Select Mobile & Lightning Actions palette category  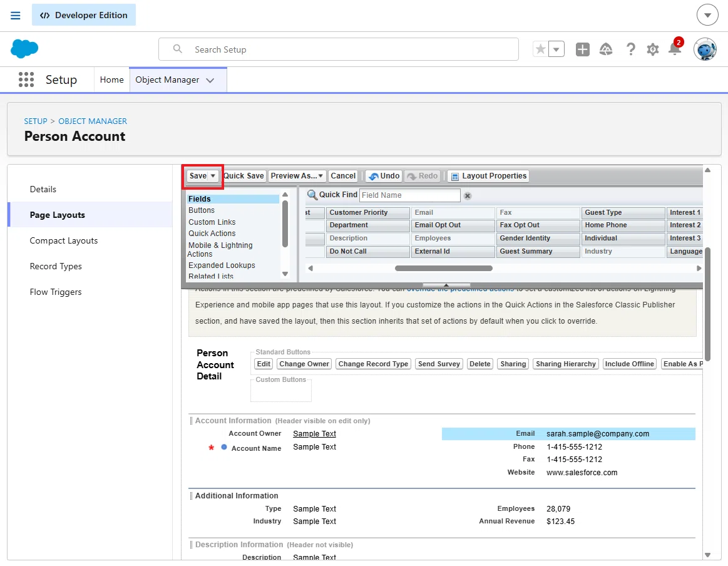(220, 250)
